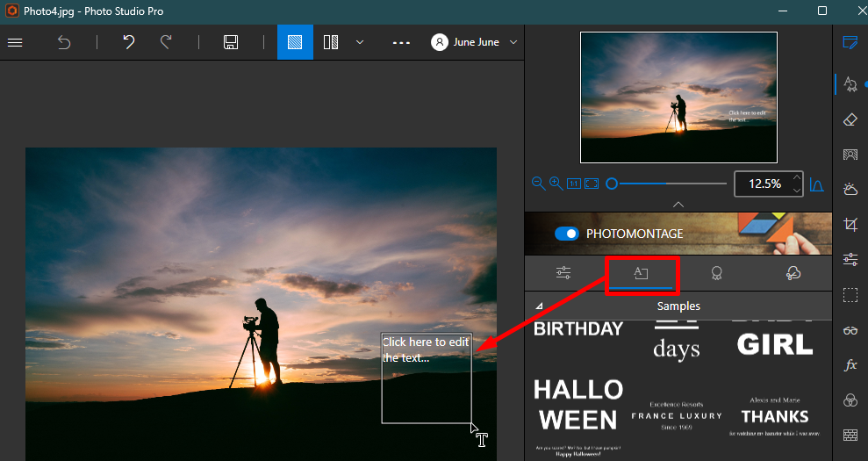The image size is (868, 461).
Task: Open the overlapping color circles tool
Action: click(x=850, y=400)
